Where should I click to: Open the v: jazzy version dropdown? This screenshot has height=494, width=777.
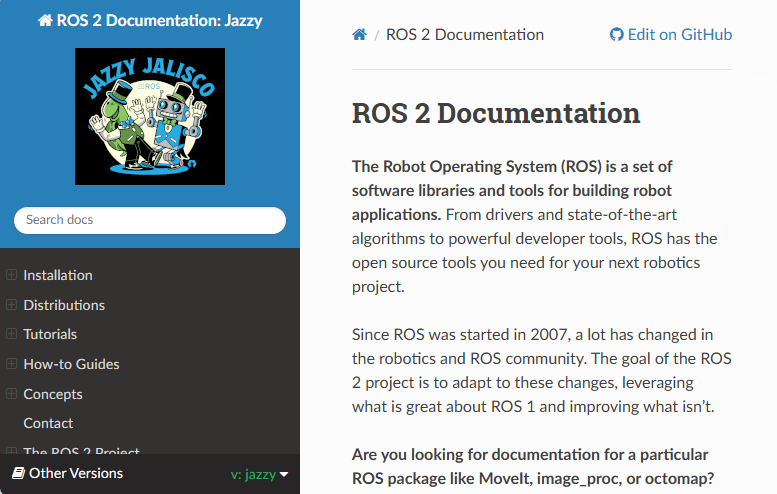tap(259, 474)
